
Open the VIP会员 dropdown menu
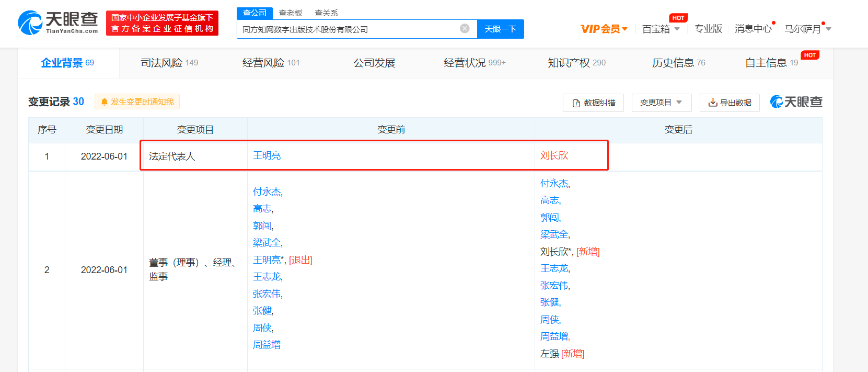tap(604, 29)
